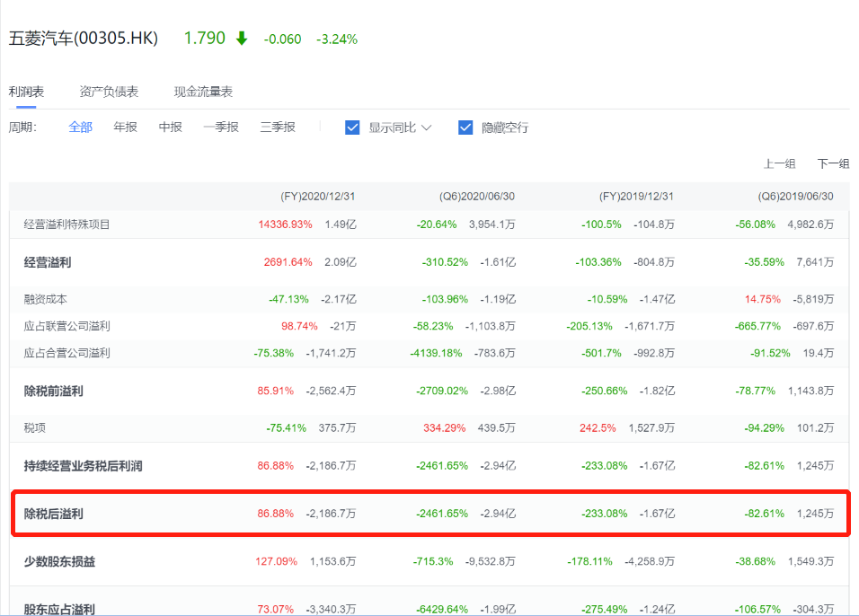Click the -4,258.9万 value
The image size is (859, 616).
pos(650,562)
